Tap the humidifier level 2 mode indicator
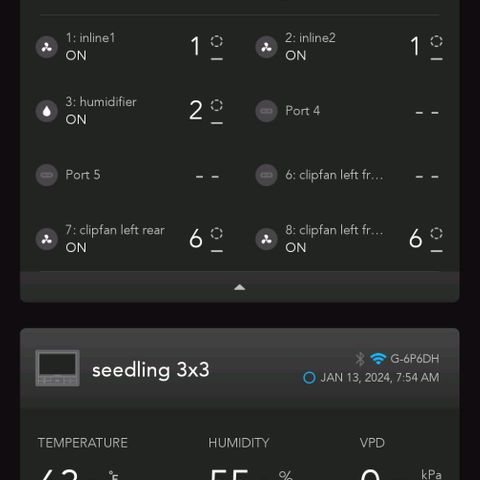 (x=206, y=111)
